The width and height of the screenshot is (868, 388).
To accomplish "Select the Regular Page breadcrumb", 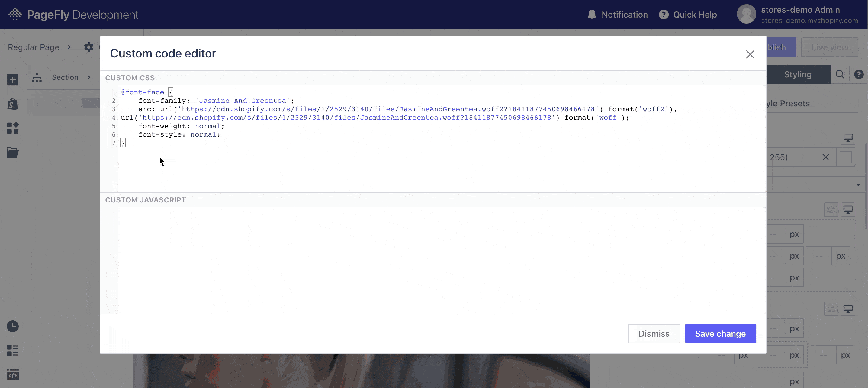I will (33, 47).
